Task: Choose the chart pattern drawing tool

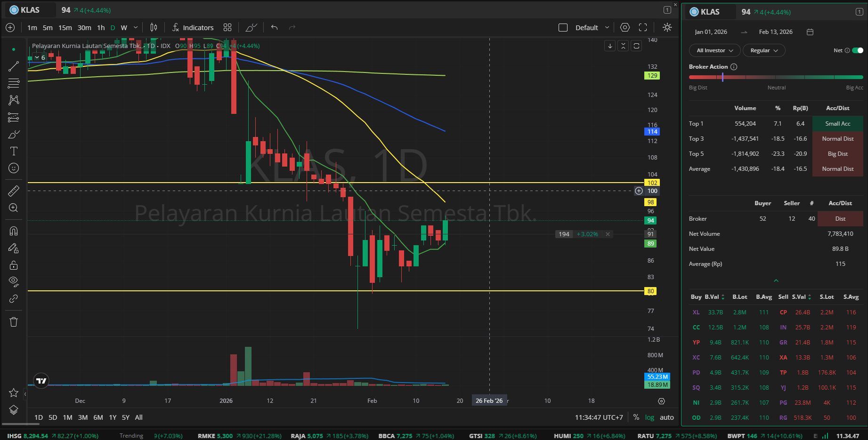Action: (14, 100)
